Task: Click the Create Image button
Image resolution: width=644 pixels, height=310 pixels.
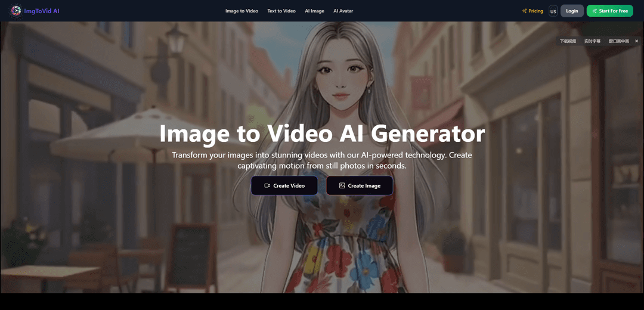Action: pyautogui.click(x=360, y=185)
